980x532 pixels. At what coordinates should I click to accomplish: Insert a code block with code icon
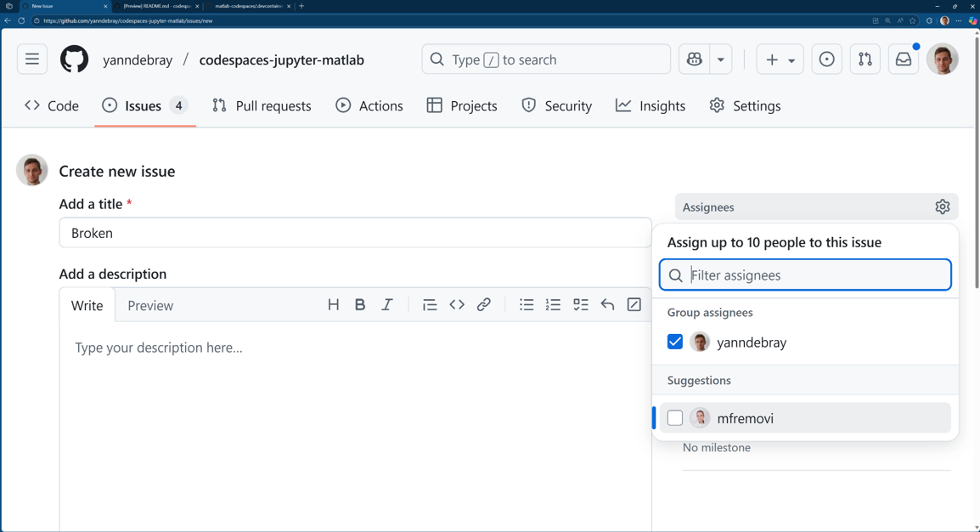[457, 305]
